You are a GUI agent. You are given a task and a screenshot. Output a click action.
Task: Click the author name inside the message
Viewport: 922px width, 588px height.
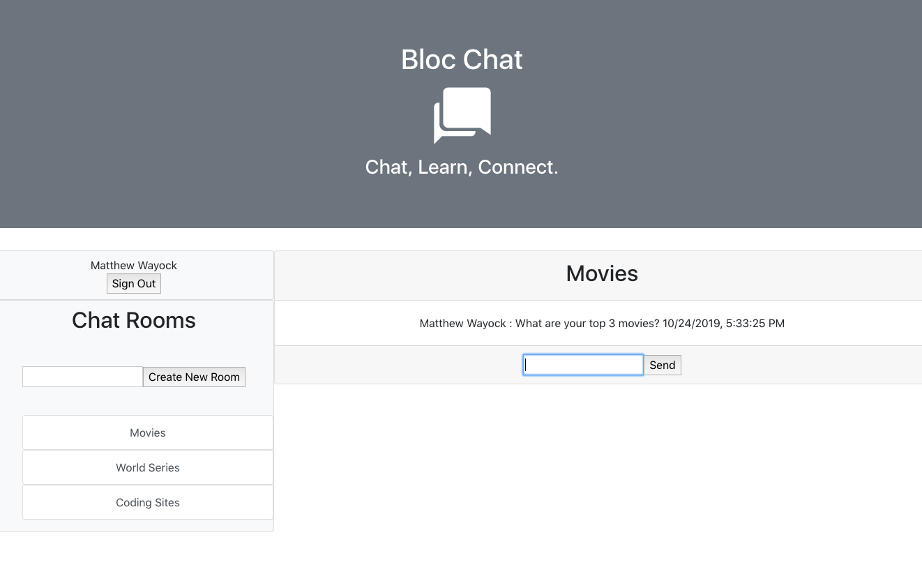click(x=463, y=323)
